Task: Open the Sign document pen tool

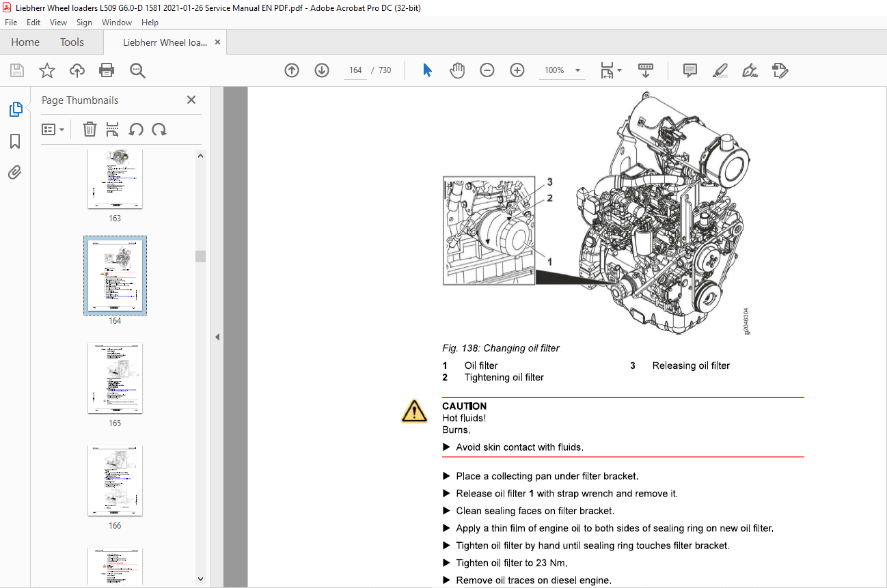Action: 750,70
